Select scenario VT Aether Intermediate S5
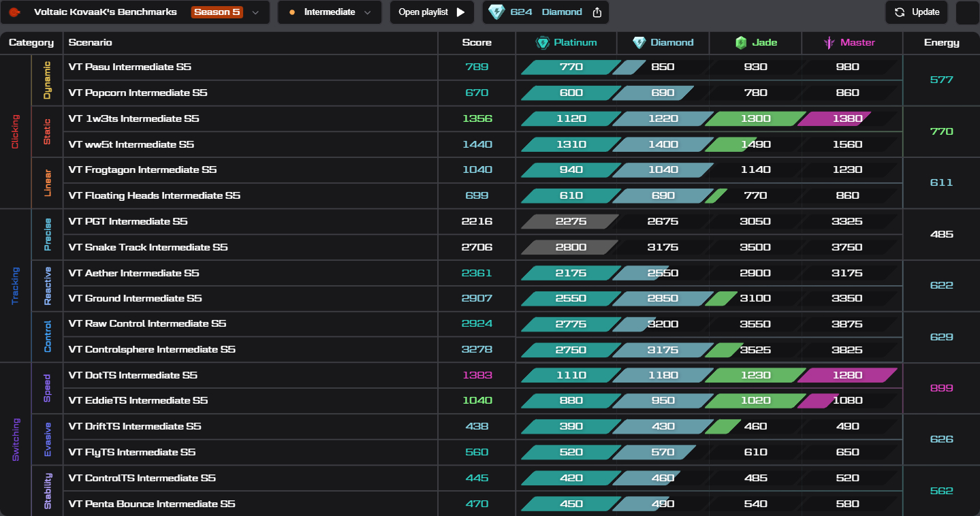 click(134, 273)
